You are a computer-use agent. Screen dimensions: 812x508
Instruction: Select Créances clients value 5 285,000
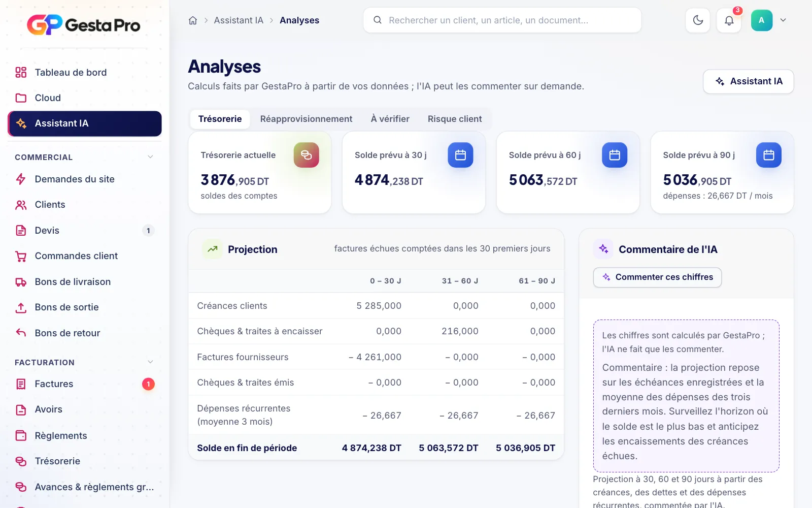click(379, 306)
